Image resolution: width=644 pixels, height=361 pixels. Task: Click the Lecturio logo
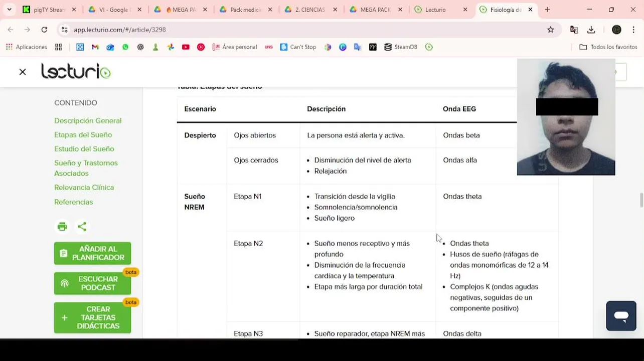[x=76, y=71]
